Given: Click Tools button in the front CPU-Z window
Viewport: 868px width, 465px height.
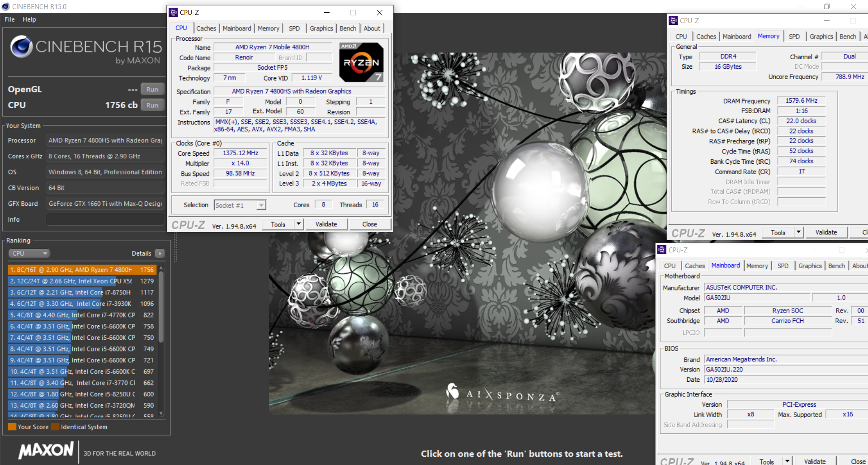Looking at the screenshot, I should (x=278, y=224).
